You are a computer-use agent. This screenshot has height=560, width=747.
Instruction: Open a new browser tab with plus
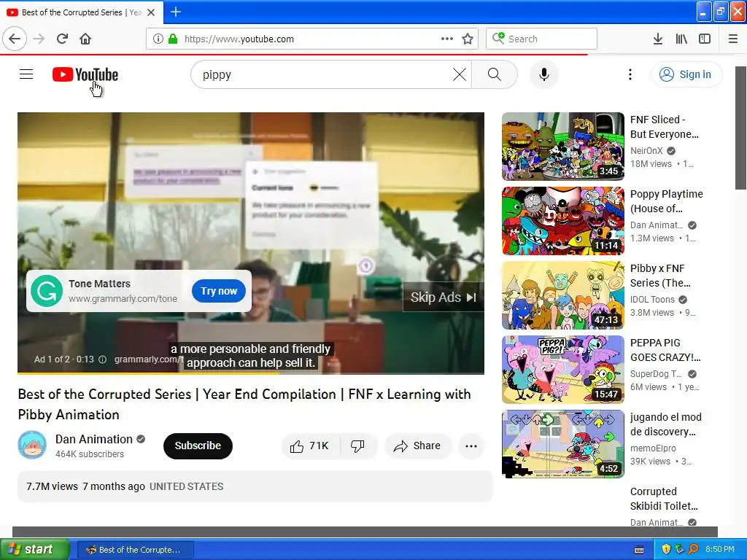coord(176,12)
